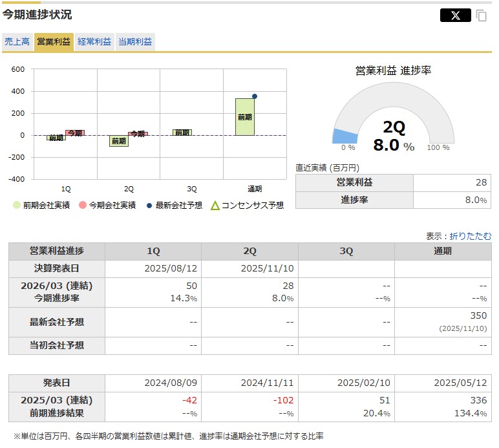Click the 1Q 今期 pink bar

tap(75, 133)
